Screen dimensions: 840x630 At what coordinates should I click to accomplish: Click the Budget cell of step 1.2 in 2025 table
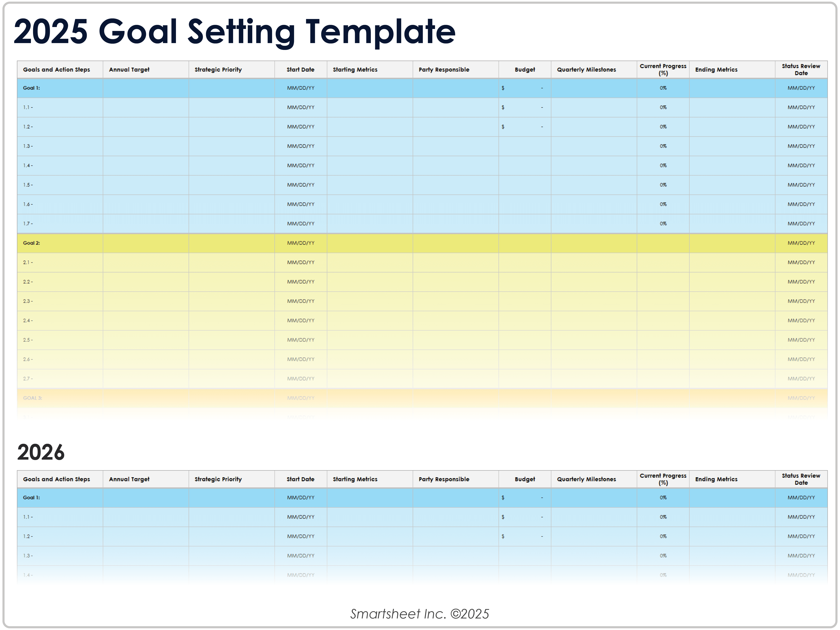pyautogui.click(x=525, y=127)
